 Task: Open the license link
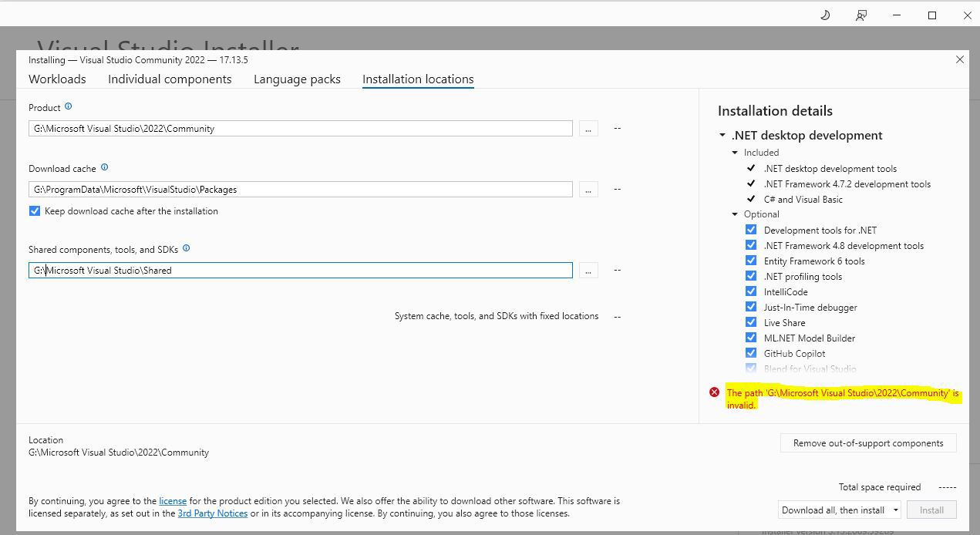point(173,501)
